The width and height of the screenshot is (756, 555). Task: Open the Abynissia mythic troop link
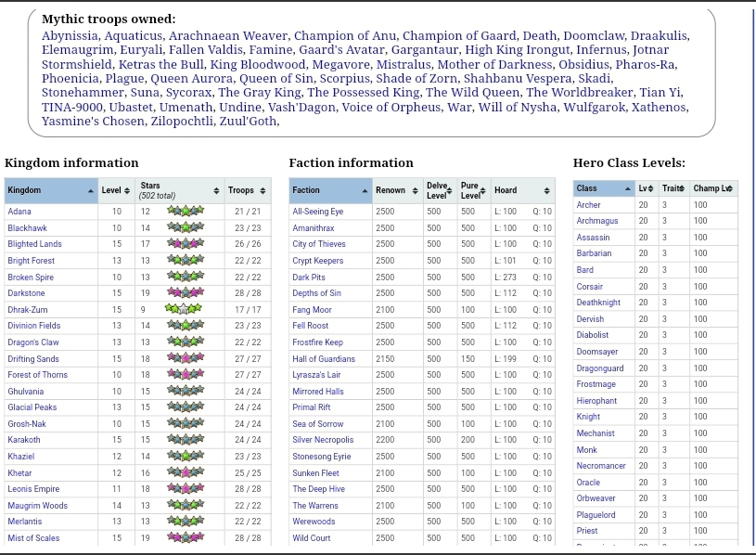[70, 35]
